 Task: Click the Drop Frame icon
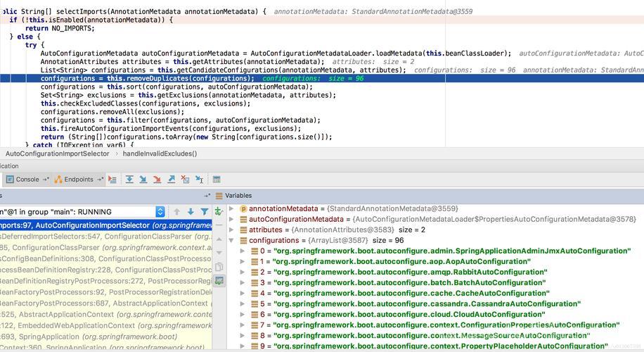coord(185,180)
